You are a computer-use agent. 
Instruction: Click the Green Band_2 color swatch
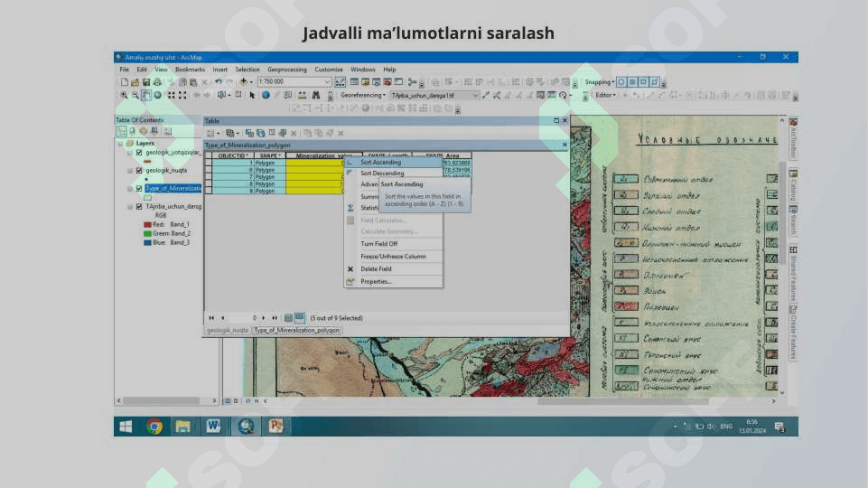pyautogui.click(x=147, y=234)
